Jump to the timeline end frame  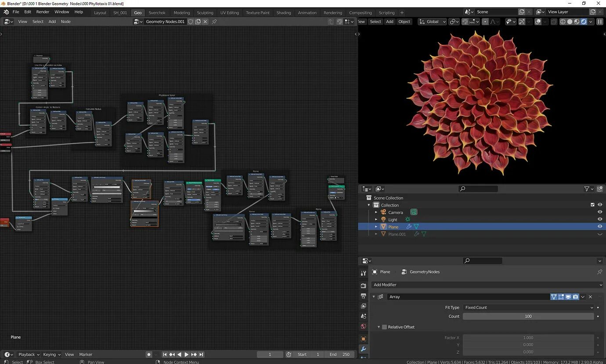[201, 354]
